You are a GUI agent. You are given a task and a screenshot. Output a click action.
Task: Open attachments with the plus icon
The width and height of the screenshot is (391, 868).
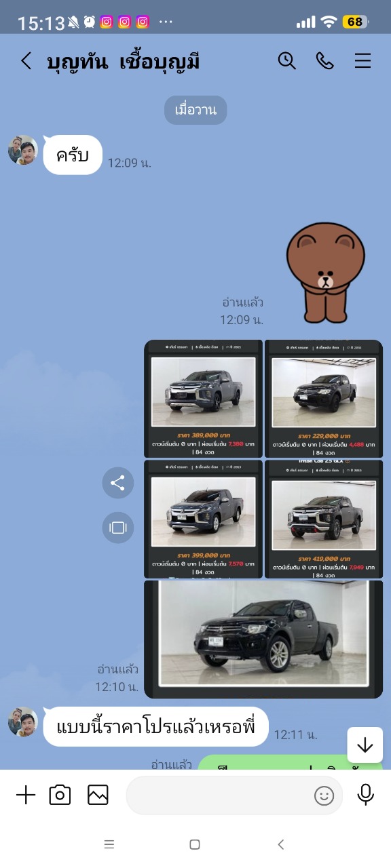pyautogui.click(x=26, y=795)
